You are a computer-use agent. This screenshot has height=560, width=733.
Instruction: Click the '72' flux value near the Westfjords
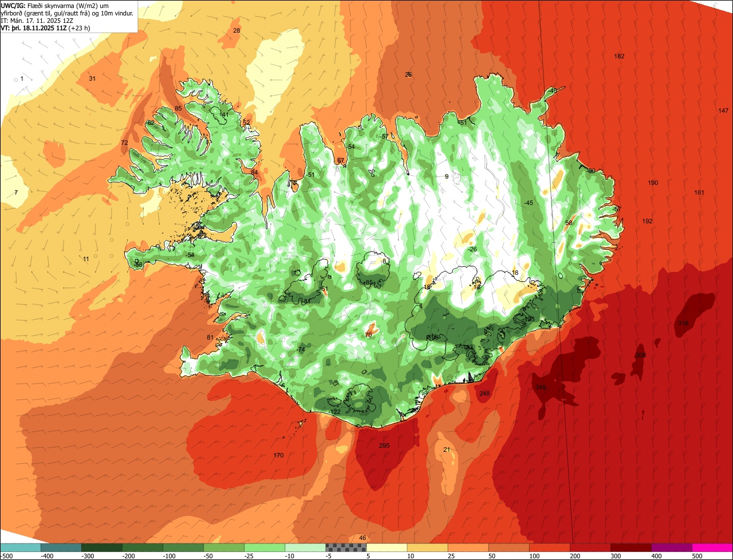tap(124, 143)
